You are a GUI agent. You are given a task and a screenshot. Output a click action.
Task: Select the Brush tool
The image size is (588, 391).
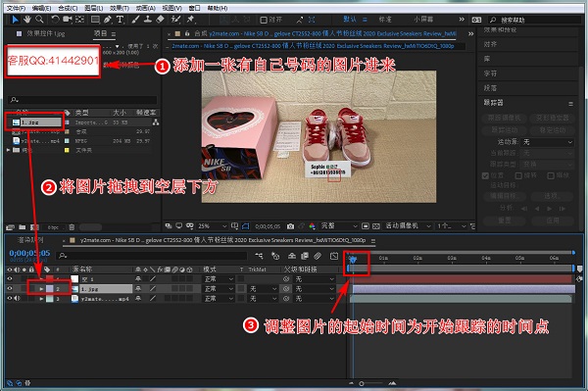pos(135,20)
